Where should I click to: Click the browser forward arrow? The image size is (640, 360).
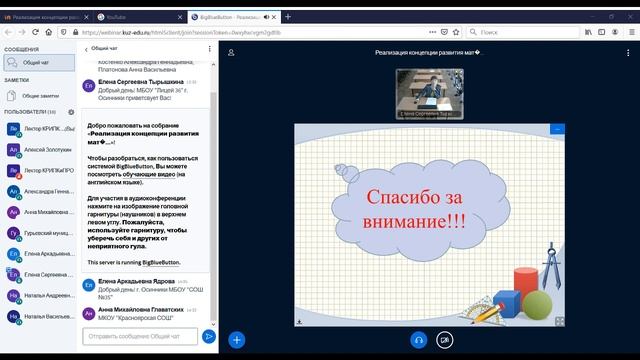click(x=22, y=32)
